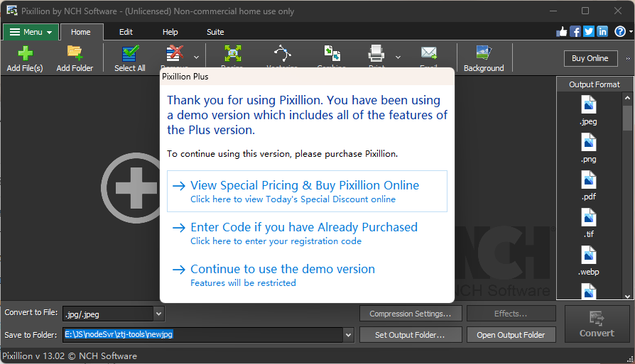The height and width of the screenshot is (364, 635).
Task: Click the Output Format scroll up arrow
Action: (627, 98)
